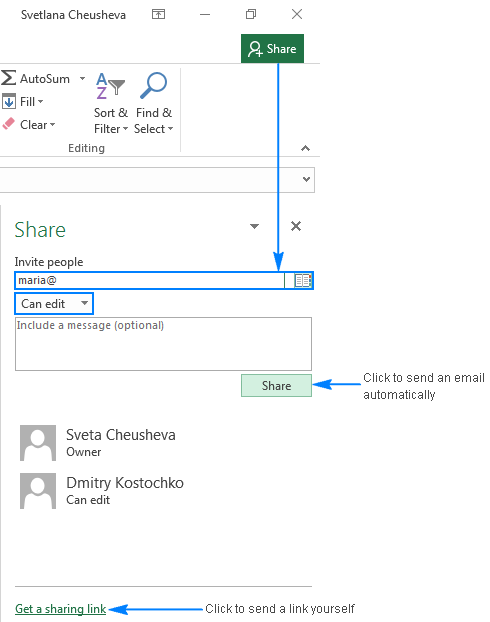Open the Can edit permission dropdown
Image resolution: width=490 pixels, height=622 pixels.
pyautogui.click(x=54, y=304)
